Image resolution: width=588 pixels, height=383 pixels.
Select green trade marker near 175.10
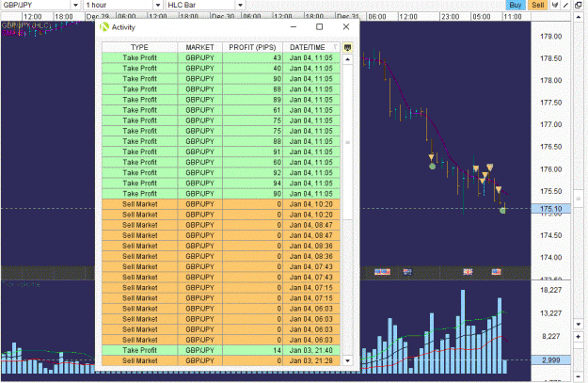tap(502, 211)
